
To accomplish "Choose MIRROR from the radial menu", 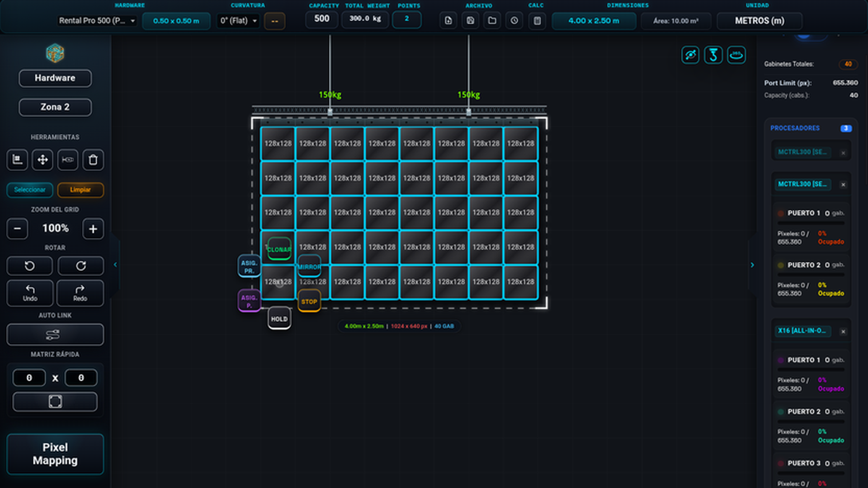I will (x=309, y=267).
